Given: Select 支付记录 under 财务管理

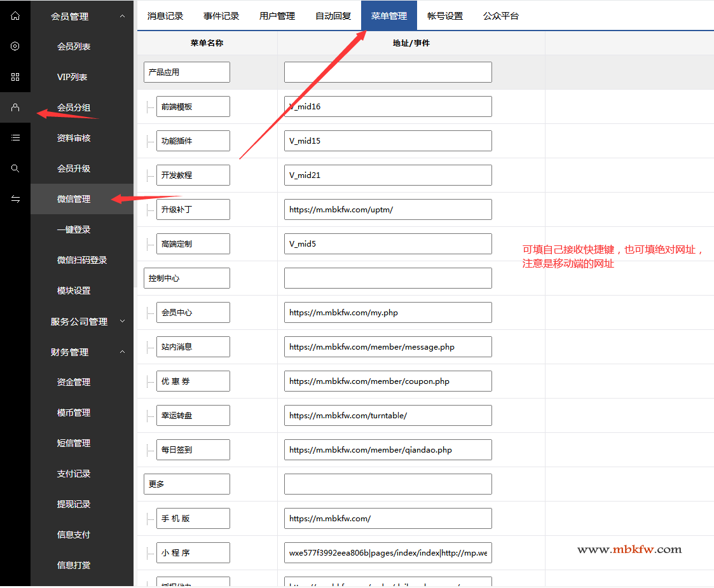Looking at the screenshot, I should pyautogui.click(x=74, y=474).
